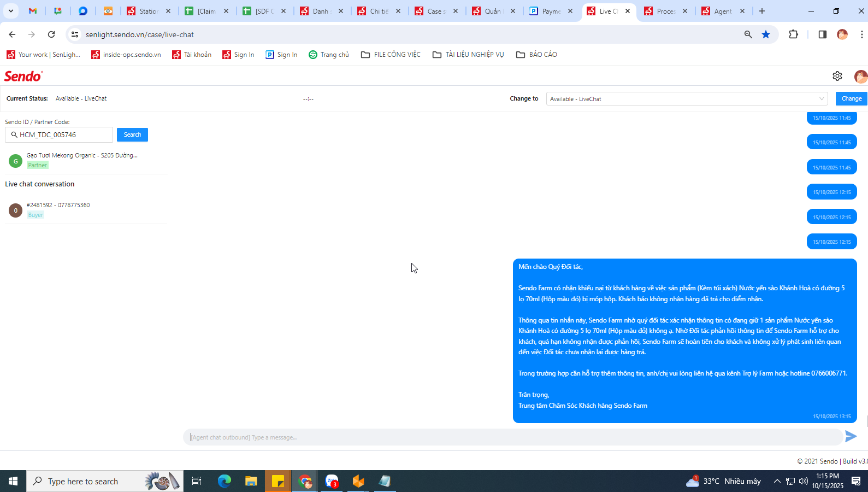Viewport: 868px width, 492px height.
Task: Open the new tab plus button
Action: [762, 11]
